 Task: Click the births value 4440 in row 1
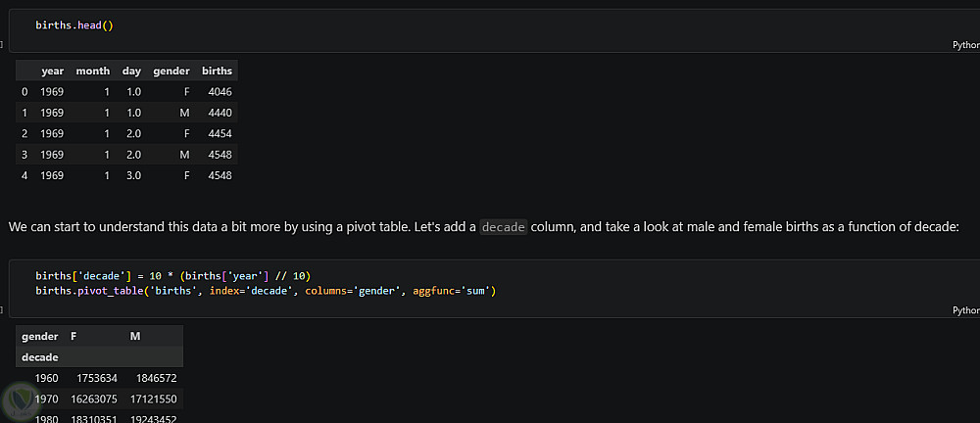pyautogui.click(x=220, y=113)
